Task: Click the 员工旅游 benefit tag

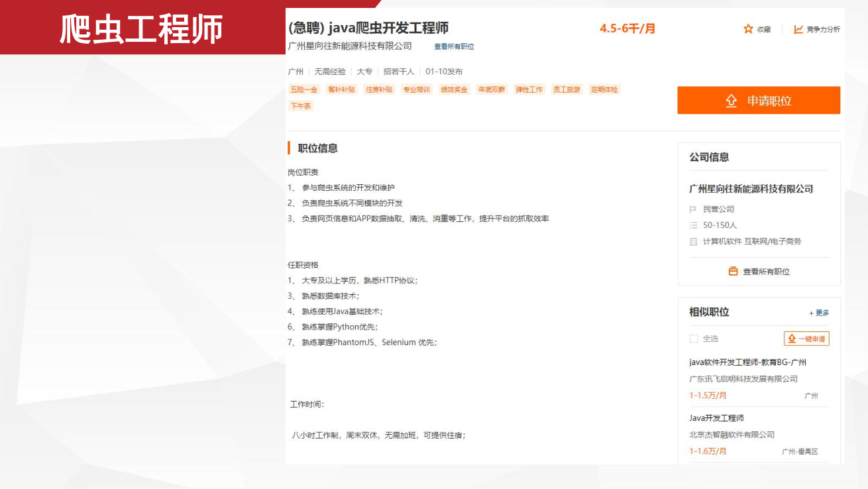Action: pos(567,89)
